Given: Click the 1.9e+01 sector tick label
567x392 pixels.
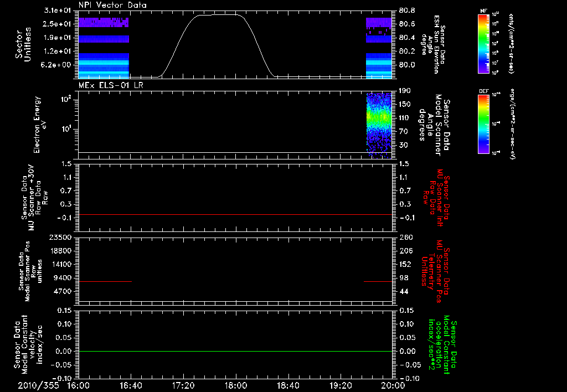Looking at the screenshot, I should pos(57,38).
